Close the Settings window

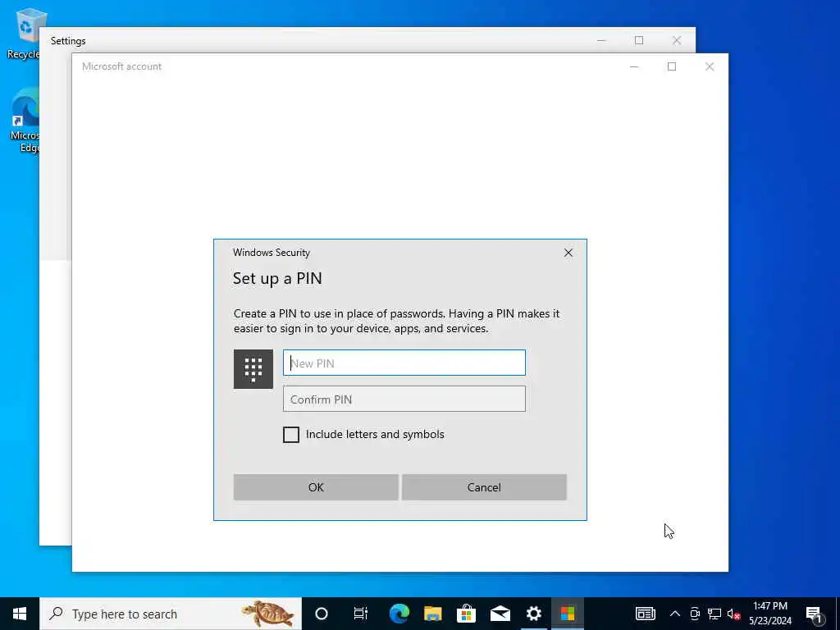click(677, 40)
